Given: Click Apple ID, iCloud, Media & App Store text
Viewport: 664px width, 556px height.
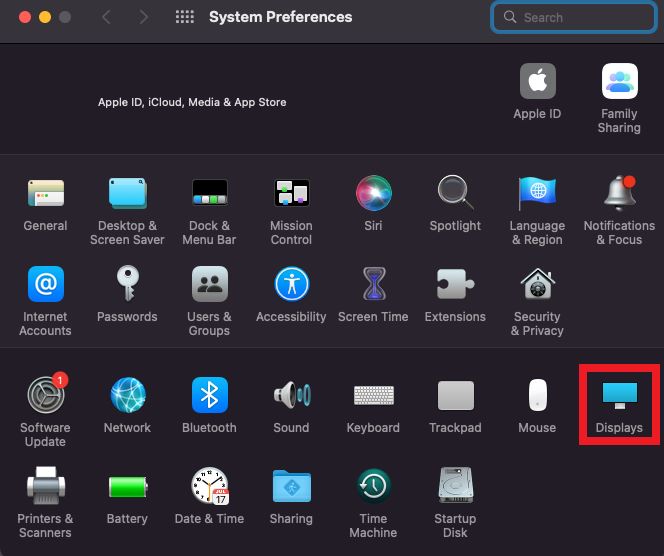Looking at the screenshot, I should [x=192, y=102].
